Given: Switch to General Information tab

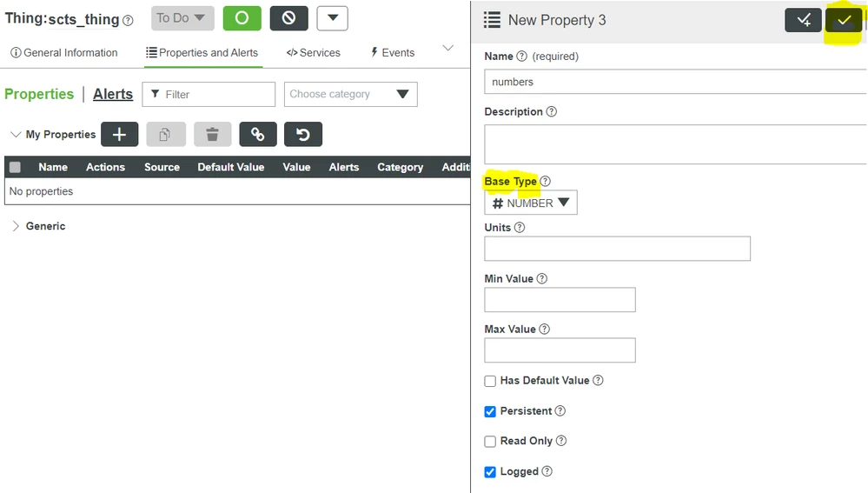Looking at the screenshot, I should point(64,53).
